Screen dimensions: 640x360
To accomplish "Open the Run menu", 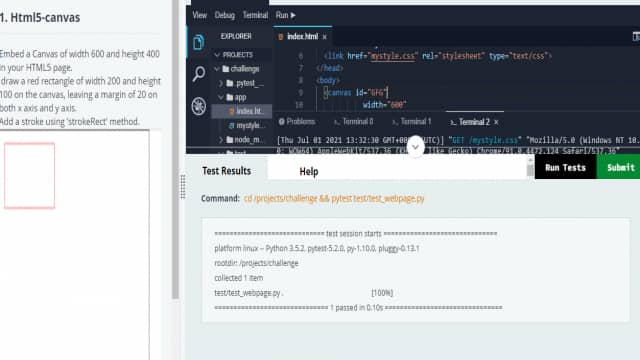I will (285, 15).
